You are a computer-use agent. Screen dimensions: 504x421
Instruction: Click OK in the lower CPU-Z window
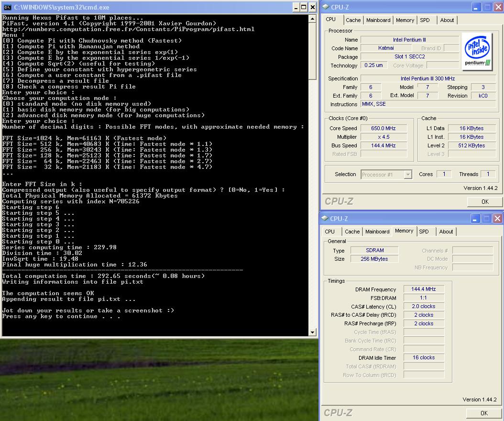484,413
